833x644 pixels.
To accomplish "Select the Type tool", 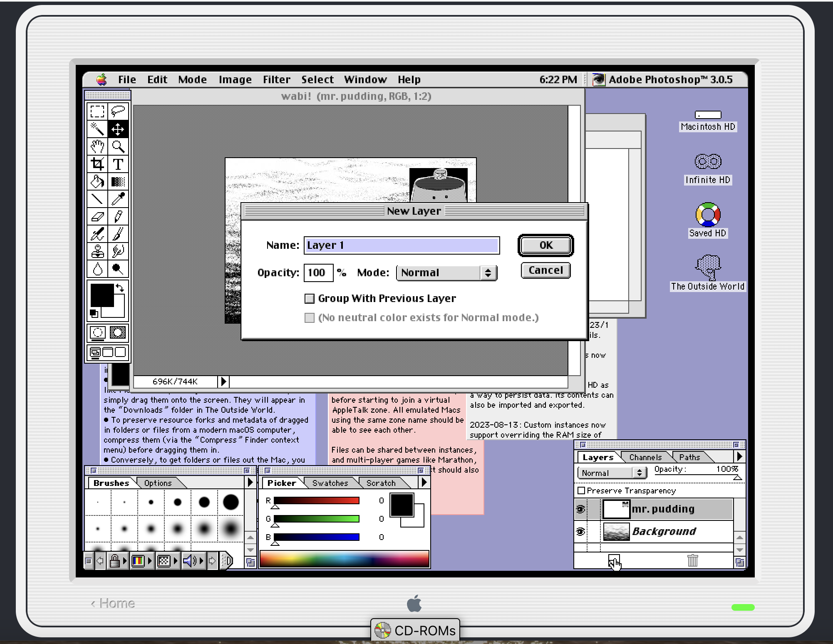I will pyautogui.click(x=118, y=164).
